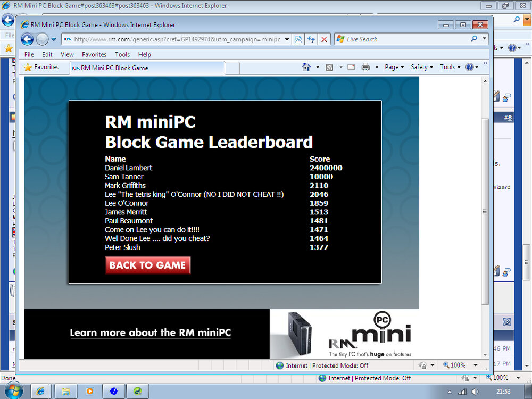The height and width of the screenshot is (399, 532).
Task: Click leaderboard name Paul Beaumont
Action: [129, 221]
